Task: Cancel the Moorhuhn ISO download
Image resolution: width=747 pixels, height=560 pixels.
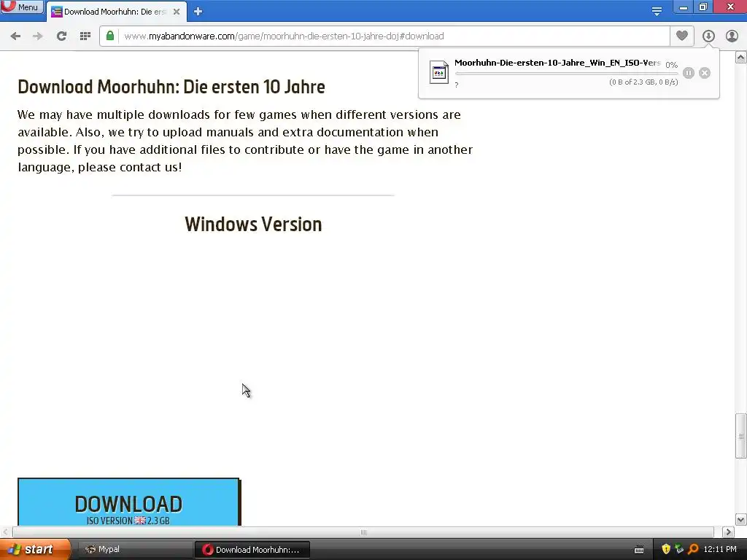Action: [x=705, y=73]
